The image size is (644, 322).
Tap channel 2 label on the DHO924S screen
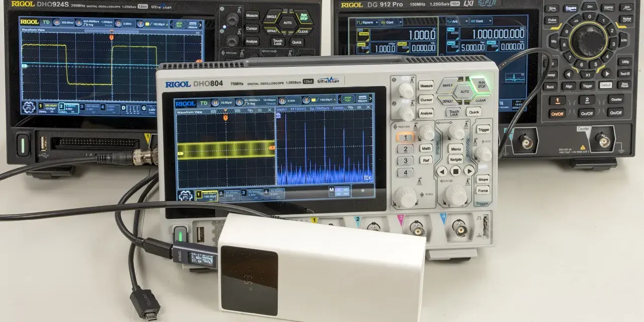coord(62,107)
